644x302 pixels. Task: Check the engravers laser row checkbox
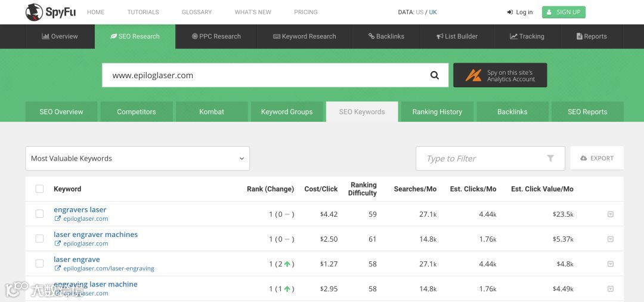[x=39, y=214]
